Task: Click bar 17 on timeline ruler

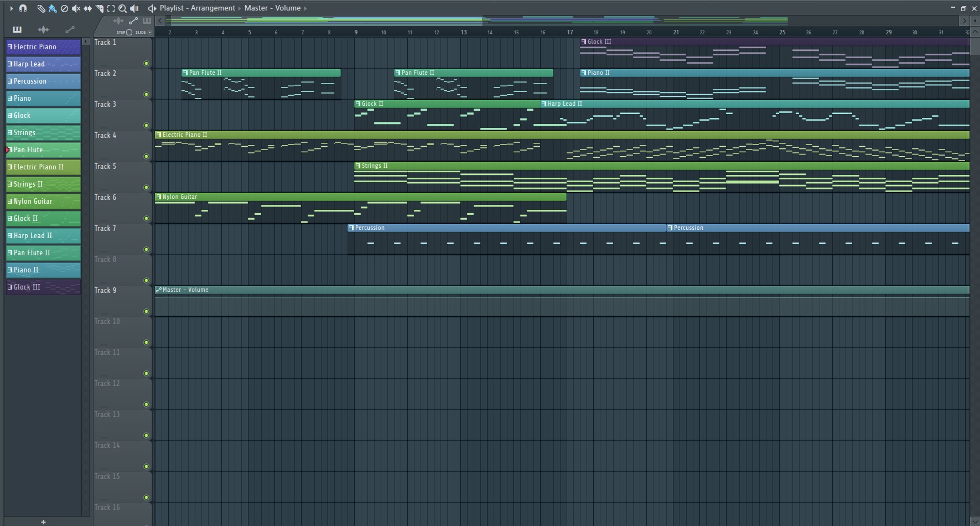Action: [570, 32]
